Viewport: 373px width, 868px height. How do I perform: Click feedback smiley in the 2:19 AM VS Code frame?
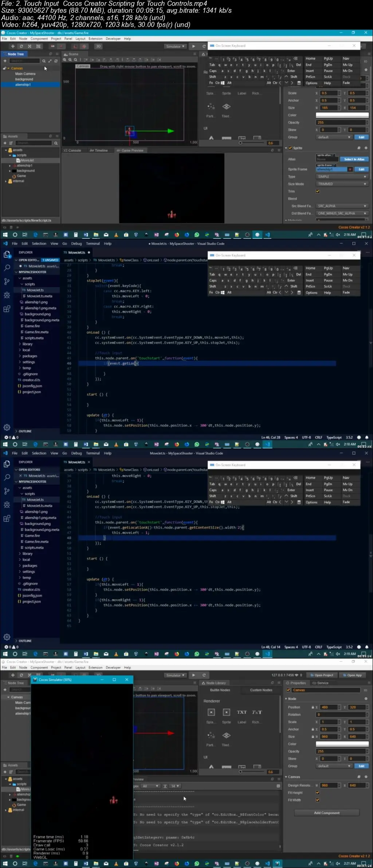[x=359, y=647]
